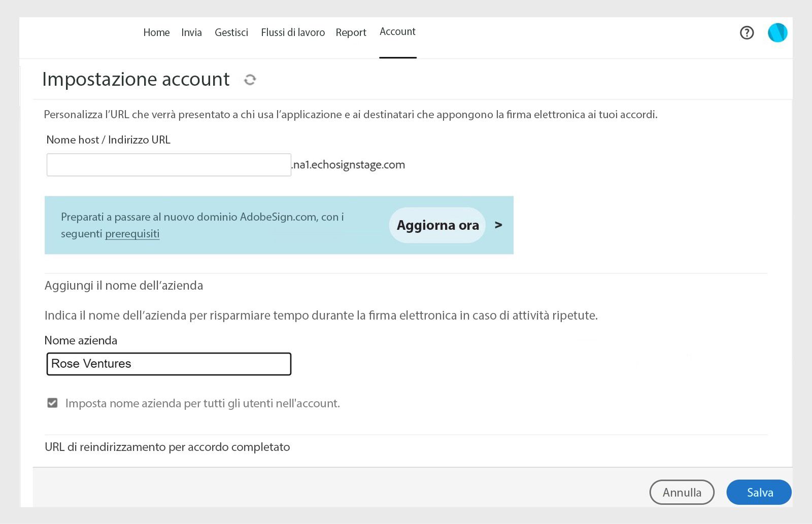The width and height of the screenshot is (812, 524).
Task: Save changes with the Salva button
Action: tap(758, 492)
